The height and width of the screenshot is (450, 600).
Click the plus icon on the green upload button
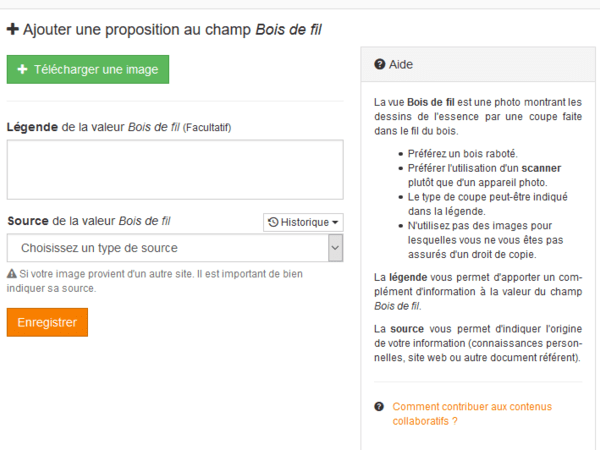pos(22,69)
